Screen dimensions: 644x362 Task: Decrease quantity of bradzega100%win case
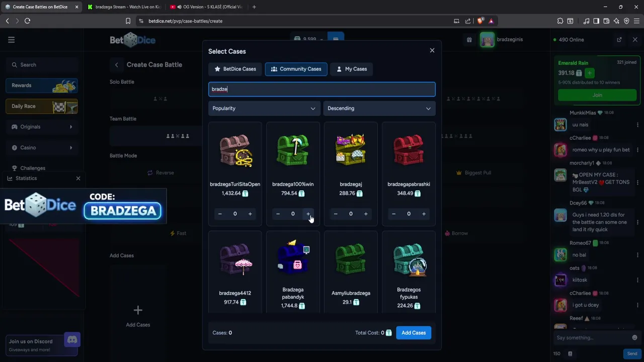pos(278,214)
